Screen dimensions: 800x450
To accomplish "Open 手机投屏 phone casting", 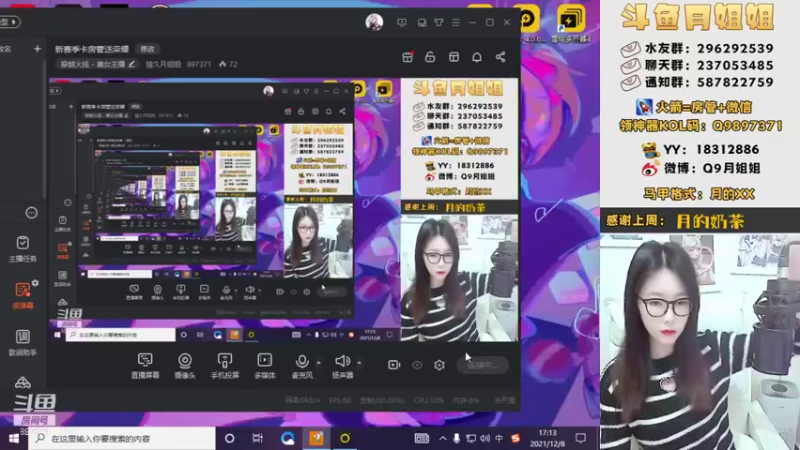I will [x=224, y=366].
